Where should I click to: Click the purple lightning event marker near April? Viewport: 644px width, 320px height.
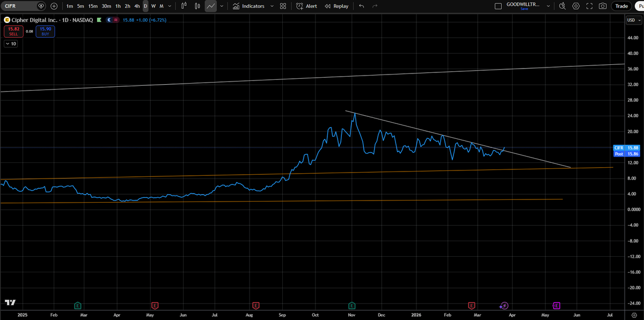(503, 306)
